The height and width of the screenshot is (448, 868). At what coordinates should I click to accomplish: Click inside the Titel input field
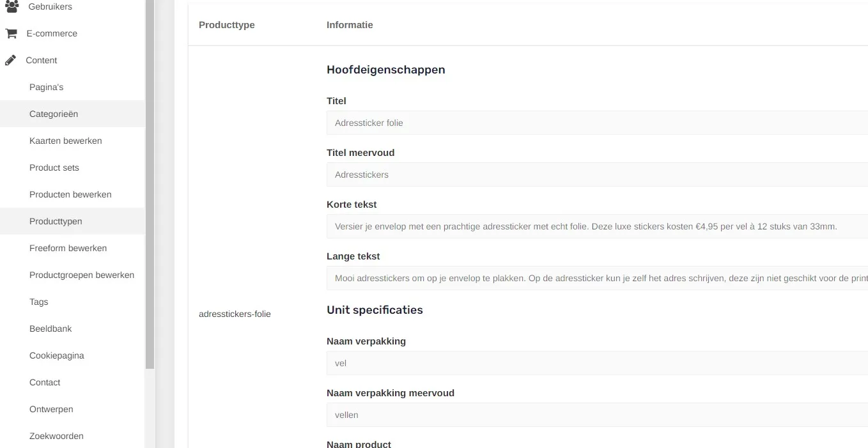[x=597, y=123]
